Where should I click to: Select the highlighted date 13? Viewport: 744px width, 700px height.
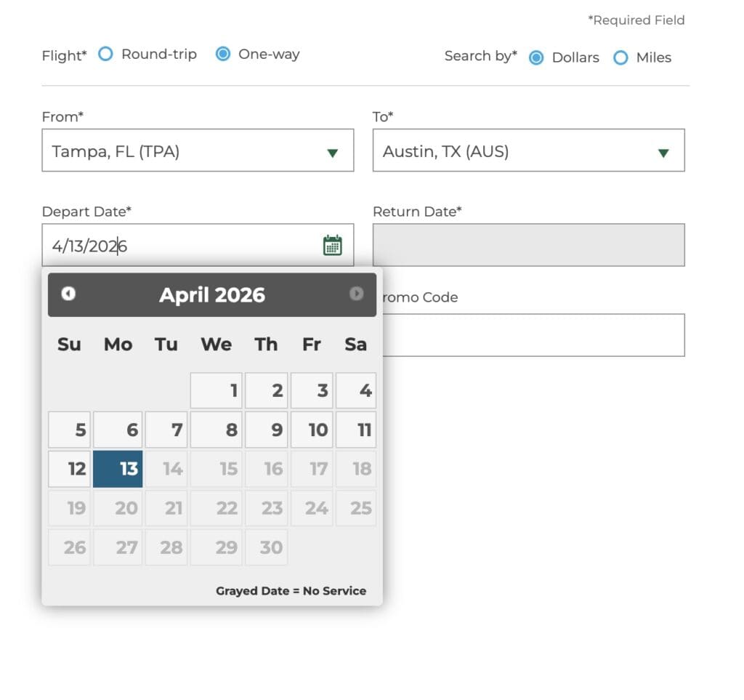(117, 469)
